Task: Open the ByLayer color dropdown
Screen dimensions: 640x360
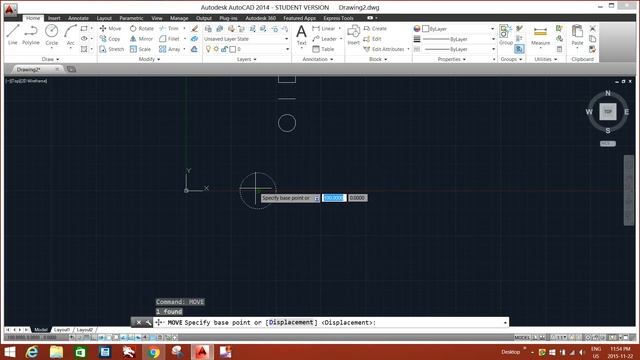Action: click(x=492, y=29)
